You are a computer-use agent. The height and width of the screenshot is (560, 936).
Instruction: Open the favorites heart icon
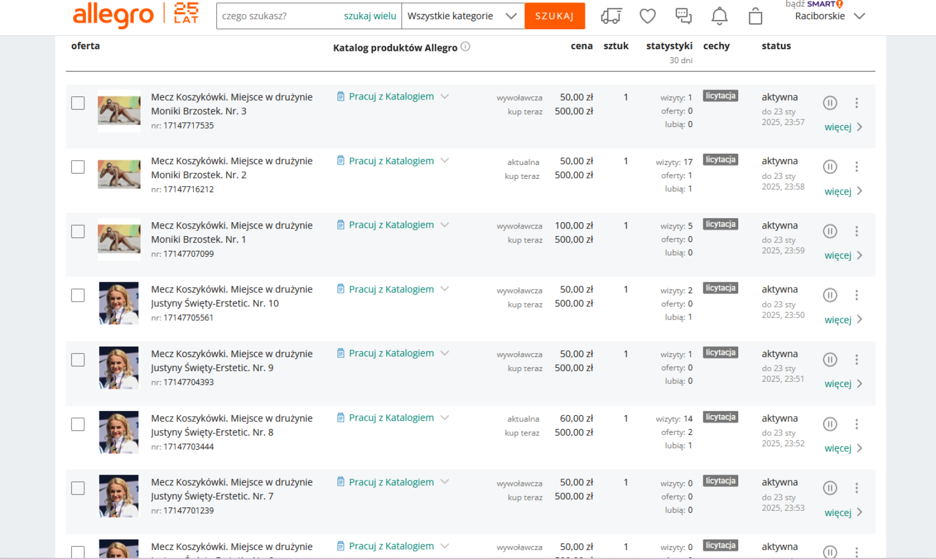[x=647, y=16]
